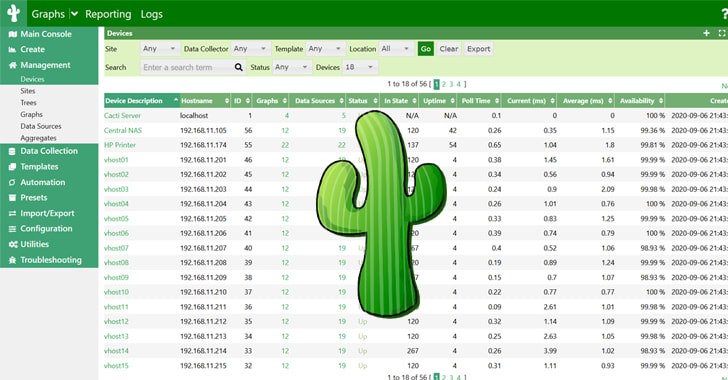Click the Cacti cactus logo icon
The height and width of the screenshot is (380, 728).
[x=13, y=13]
